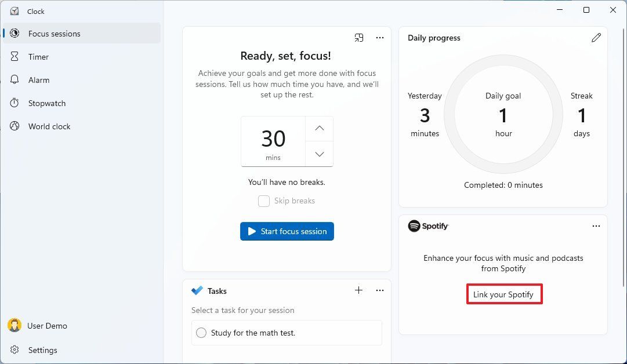Edit daily progress with pencil icon
This screenshot has height=364, width=627.
click(596, 38)
